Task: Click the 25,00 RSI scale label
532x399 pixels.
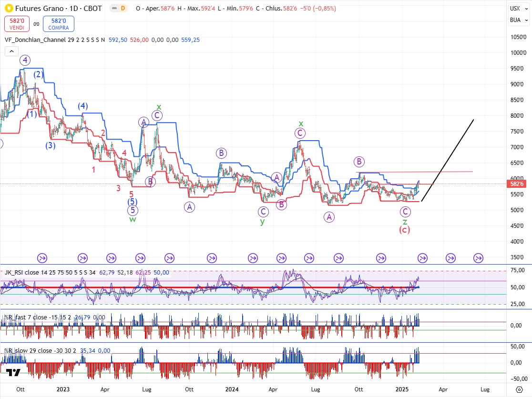Action: click(x=518, y=304)
